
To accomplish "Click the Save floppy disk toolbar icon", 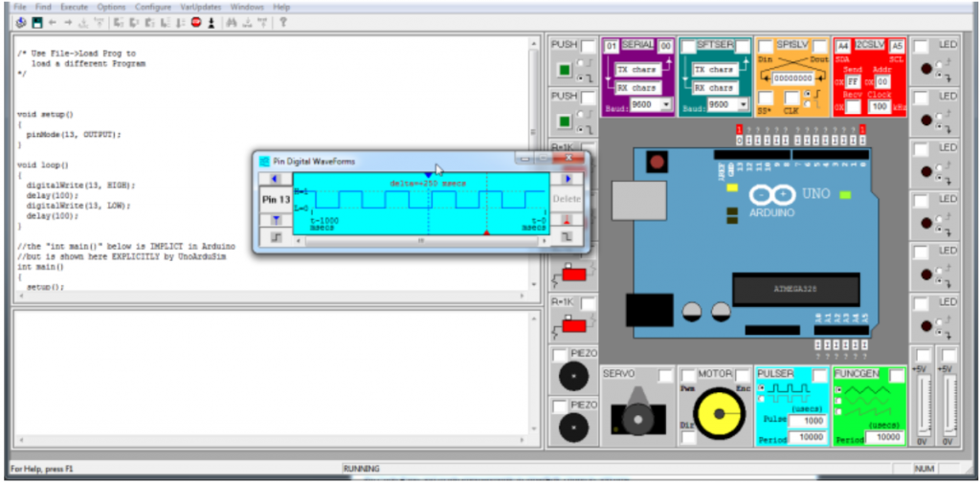I will [36, 21].
